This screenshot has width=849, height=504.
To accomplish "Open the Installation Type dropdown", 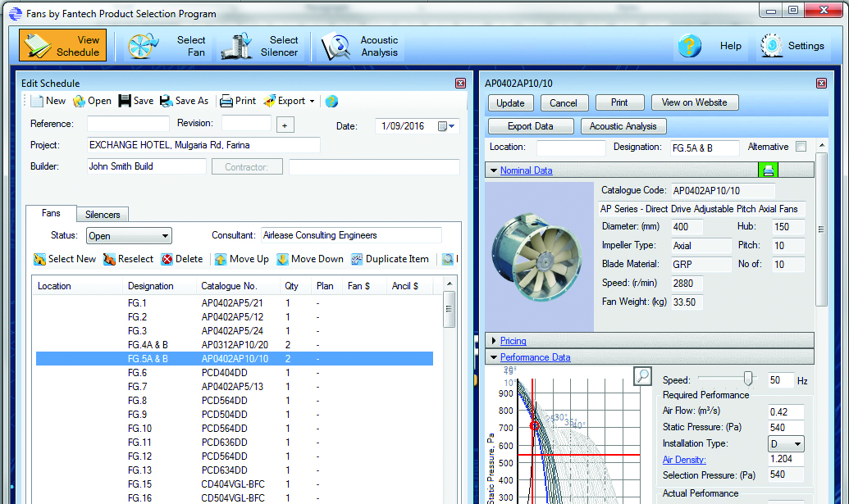I will coord(786,444).
